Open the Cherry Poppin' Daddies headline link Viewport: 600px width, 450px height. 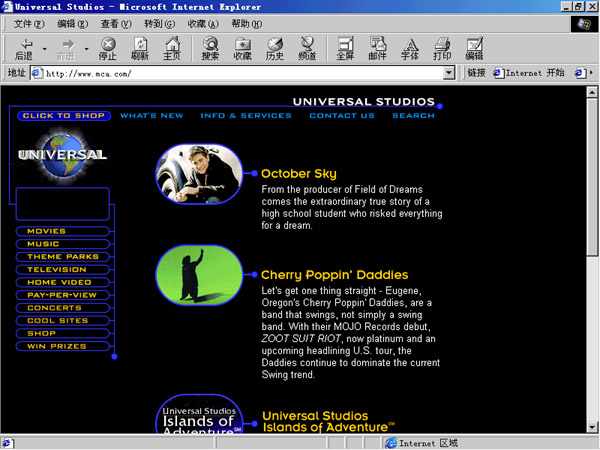(x=334, y=275)
